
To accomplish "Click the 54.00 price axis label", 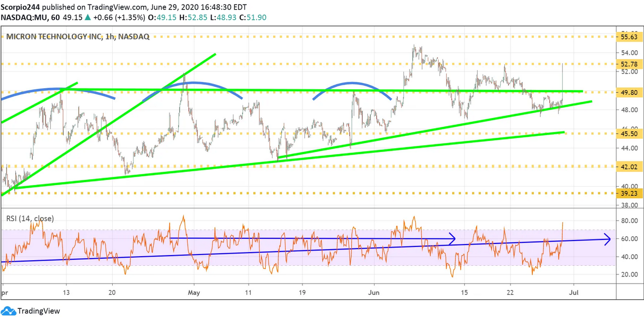I will point(629,53).
